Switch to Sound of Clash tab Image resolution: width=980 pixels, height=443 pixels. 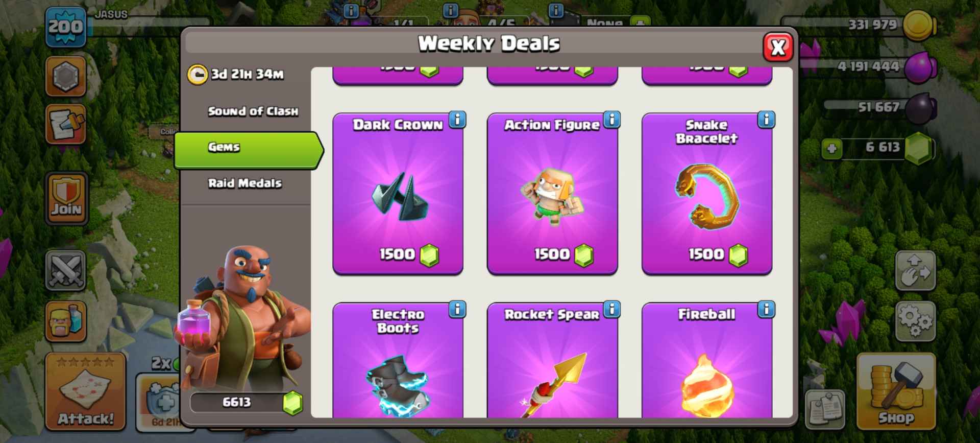(253, 111)
